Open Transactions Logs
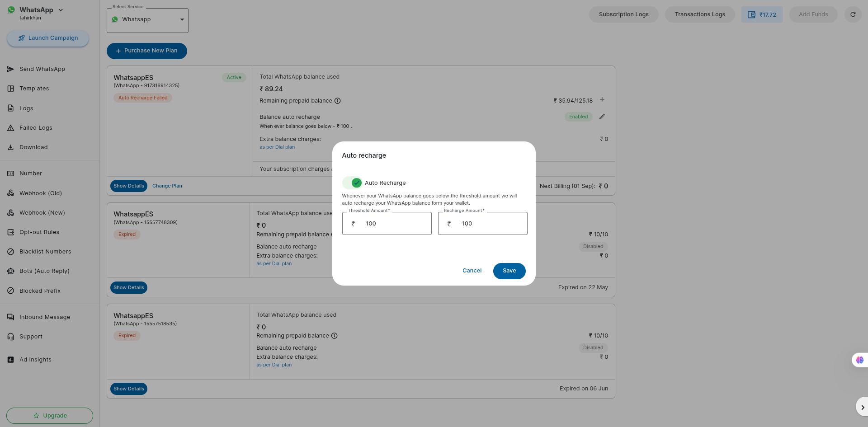 coord(700,14)
